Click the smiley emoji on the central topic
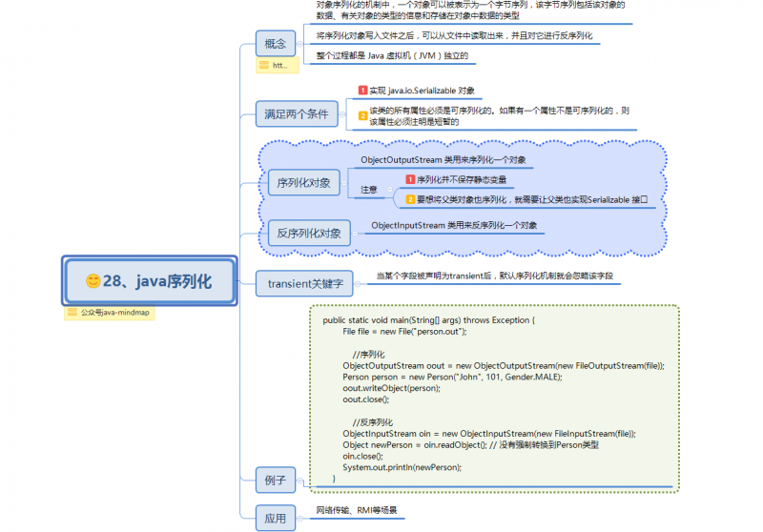The width and height of the screenshot is (763, 532). point(93,281)
